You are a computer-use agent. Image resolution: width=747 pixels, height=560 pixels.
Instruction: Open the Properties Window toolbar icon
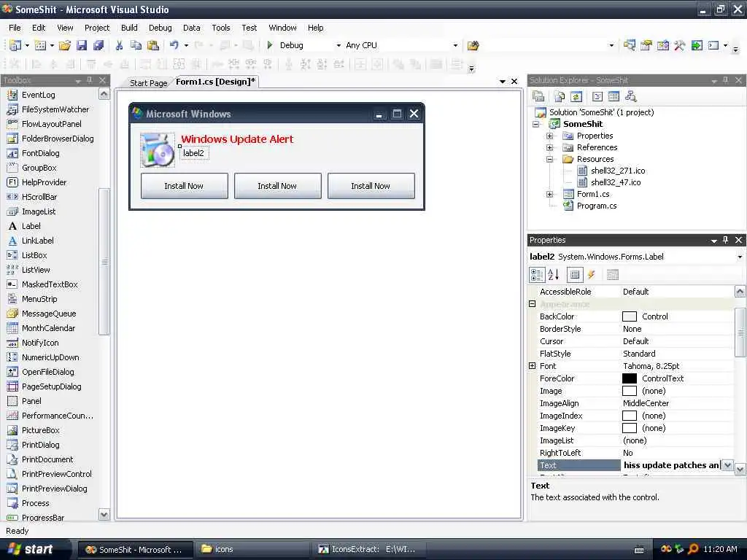[x=646, y=45]
